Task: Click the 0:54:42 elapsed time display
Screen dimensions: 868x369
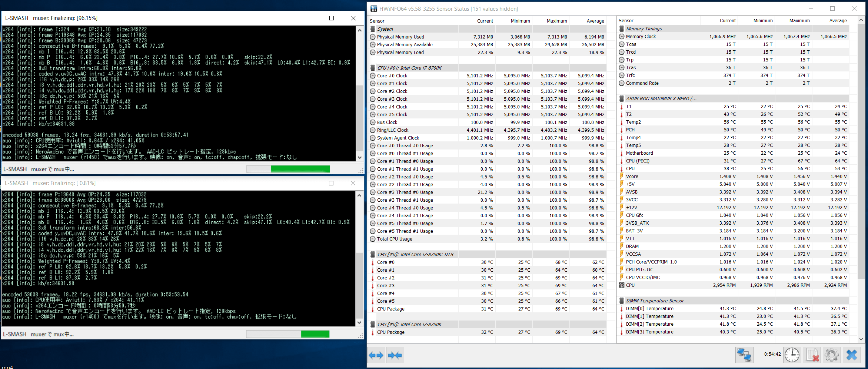Action: click(x=772, y=354)
